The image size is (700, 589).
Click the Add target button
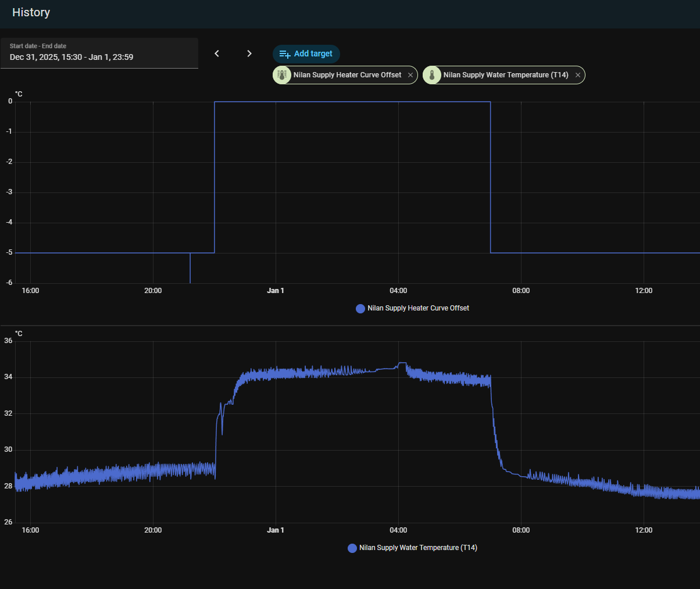pos(306,54)
